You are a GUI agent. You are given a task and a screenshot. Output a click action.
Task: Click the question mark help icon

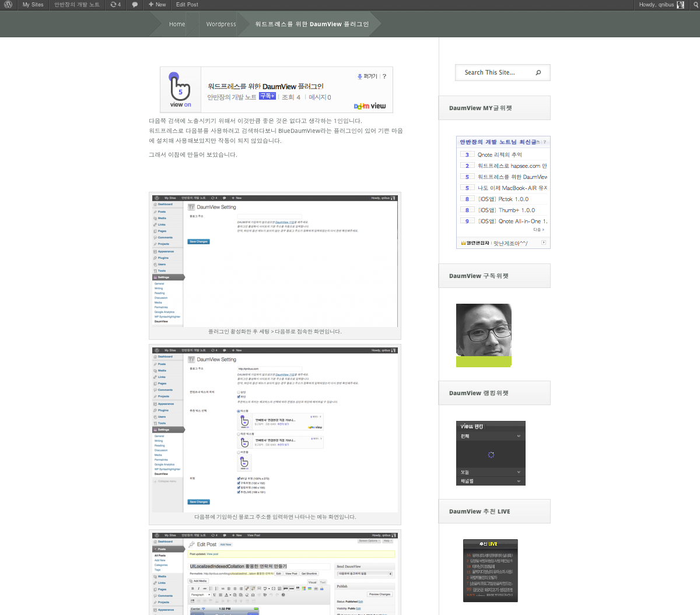click(x=384, y=76)
